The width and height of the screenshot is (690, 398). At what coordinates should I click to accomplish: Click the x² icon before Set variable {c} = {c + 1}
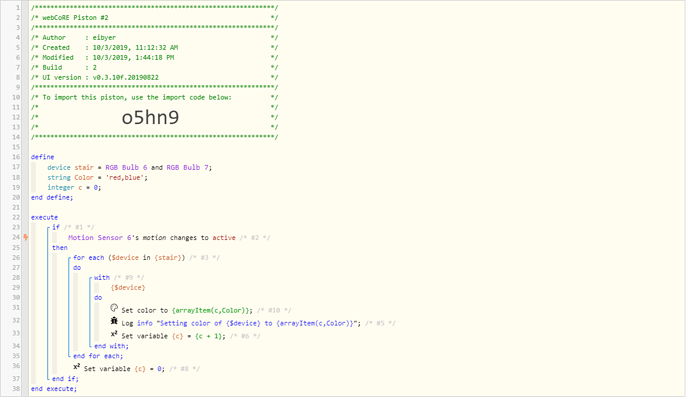[x=114, y=334]
